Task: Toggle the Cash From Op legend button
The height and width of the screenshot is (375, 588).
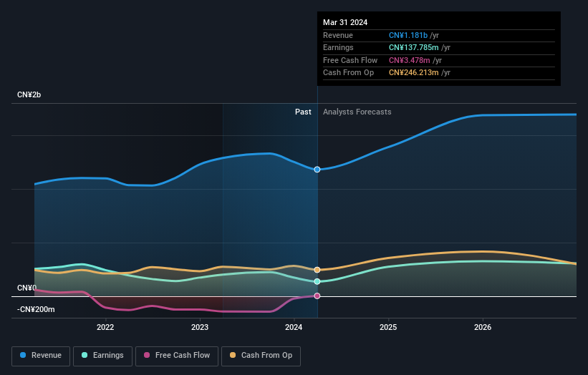Action: (261, 356)
